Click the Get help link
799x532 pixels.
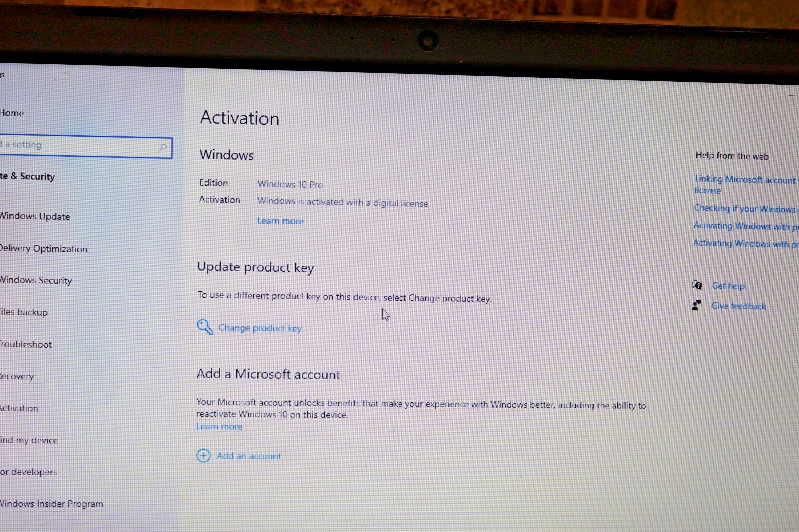[728, 286]
